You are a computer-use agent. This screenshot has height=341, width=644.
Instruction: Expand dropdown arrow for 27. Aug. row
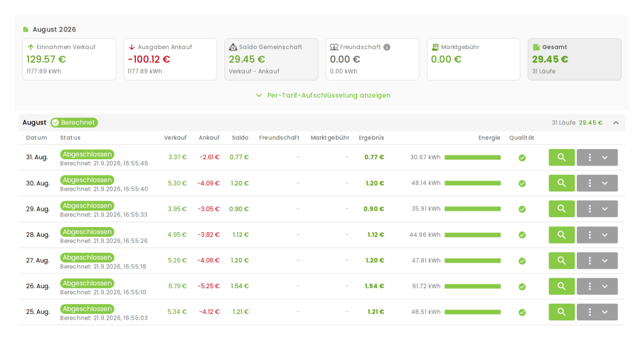(x=605, y=260)
